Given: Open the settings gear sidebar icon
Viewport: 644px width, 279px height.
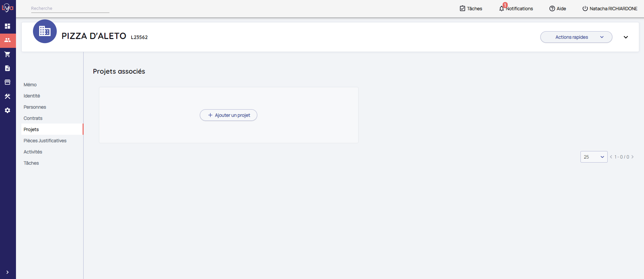Looking at the screenshot, I should tap(7, 110).
